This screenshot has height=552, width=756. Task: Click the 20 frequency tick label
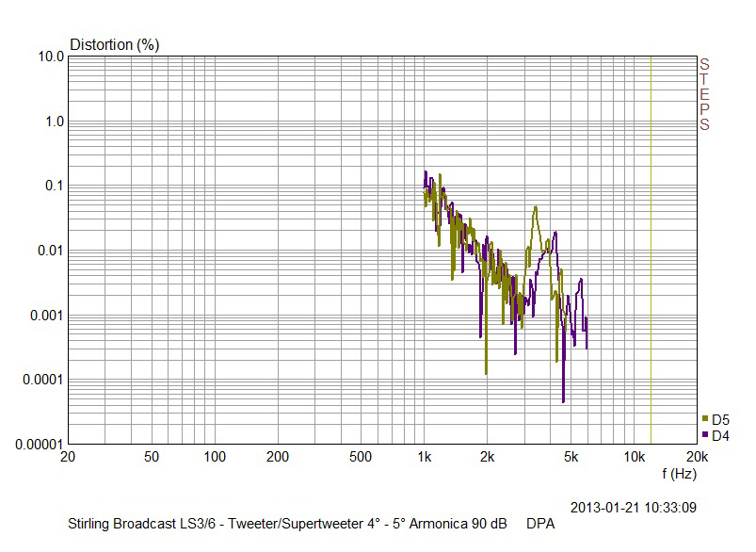68,457
